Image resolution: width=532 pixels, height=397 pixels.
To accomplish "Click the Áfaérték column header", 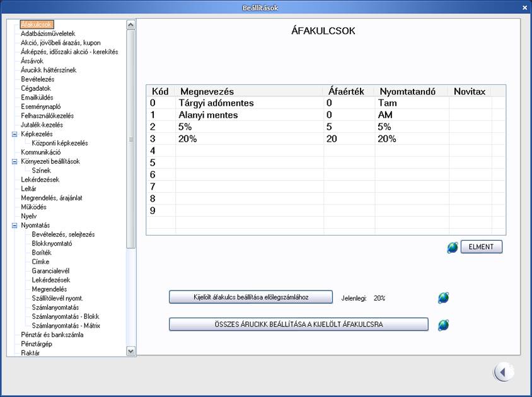I will pyautogui.click(x=347, y=91).
